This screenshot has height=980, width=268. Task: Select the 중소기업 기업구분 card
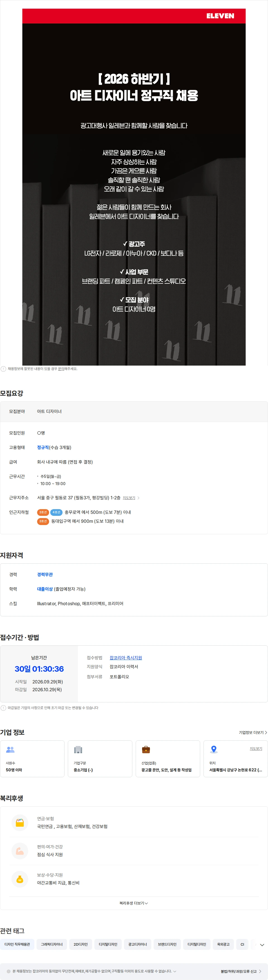[100, 759]
